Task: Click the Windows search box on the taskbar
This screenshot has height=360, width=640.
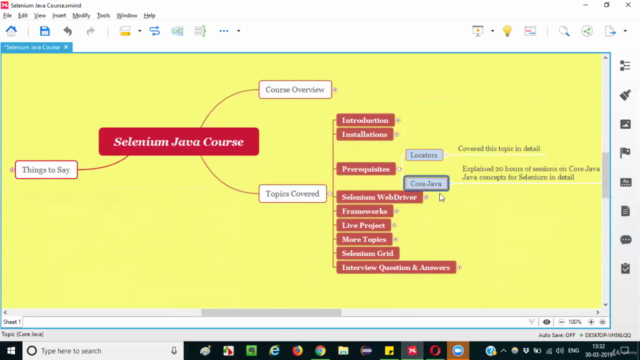Action: pyautogui.click(x=102, y=351)
